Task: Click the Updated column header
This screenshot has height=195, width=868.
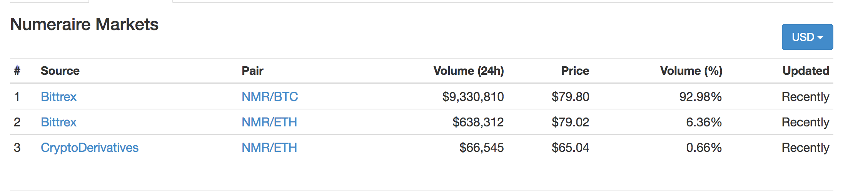Action: pos(806,71)
